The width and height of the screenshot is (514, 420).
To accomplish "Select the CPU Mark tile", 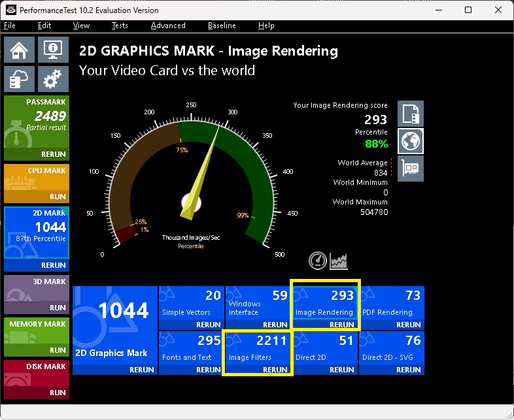I will (37, 178).
